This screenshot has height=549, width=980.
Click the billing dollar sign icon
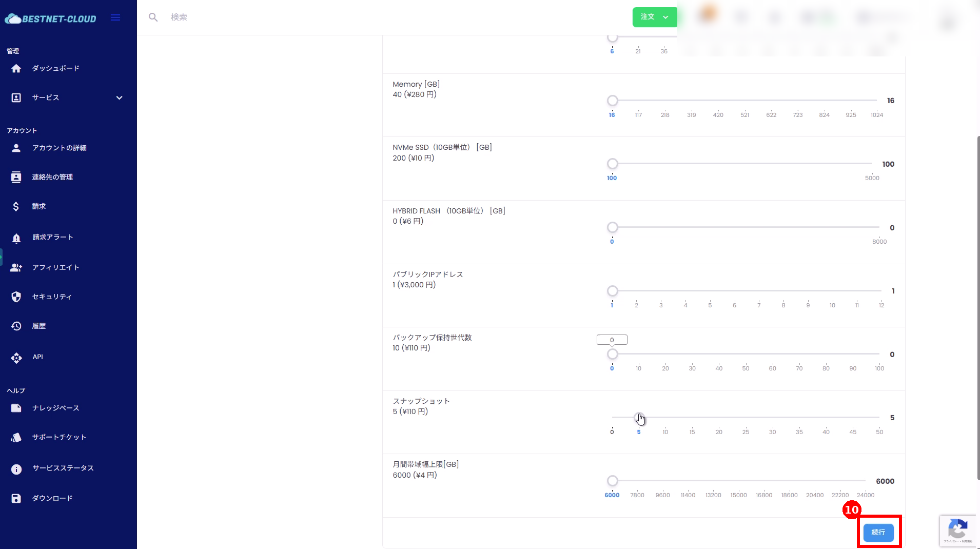[16, 206]
